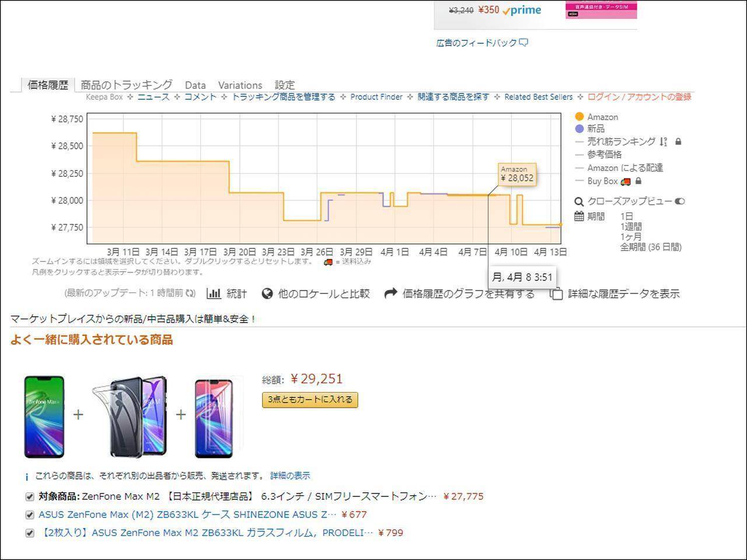Toggle the クローズアップビュー switch
The width and height of the screenshot is (747, 560).
coord(679,201)
